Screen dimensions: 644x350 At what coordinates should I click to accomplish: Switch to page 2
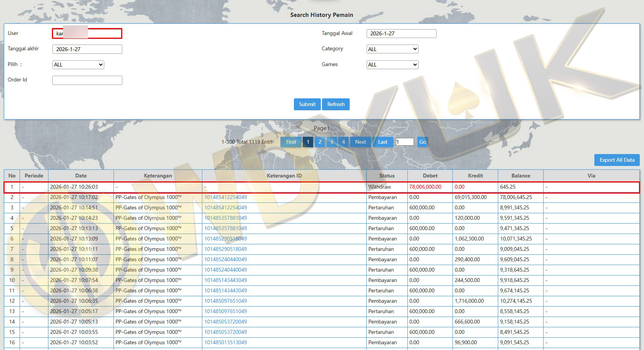pos(320,142)
